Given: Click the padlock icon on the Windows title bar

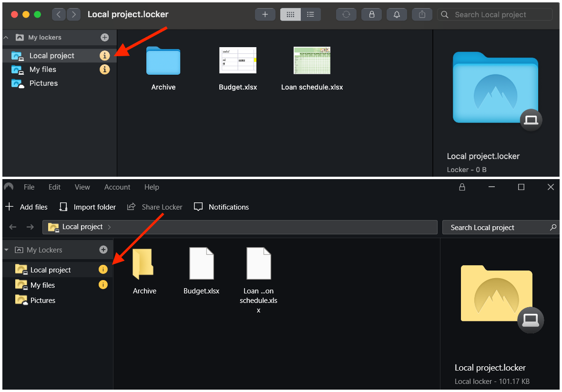Looking at the screenshot, I should 461,187.
